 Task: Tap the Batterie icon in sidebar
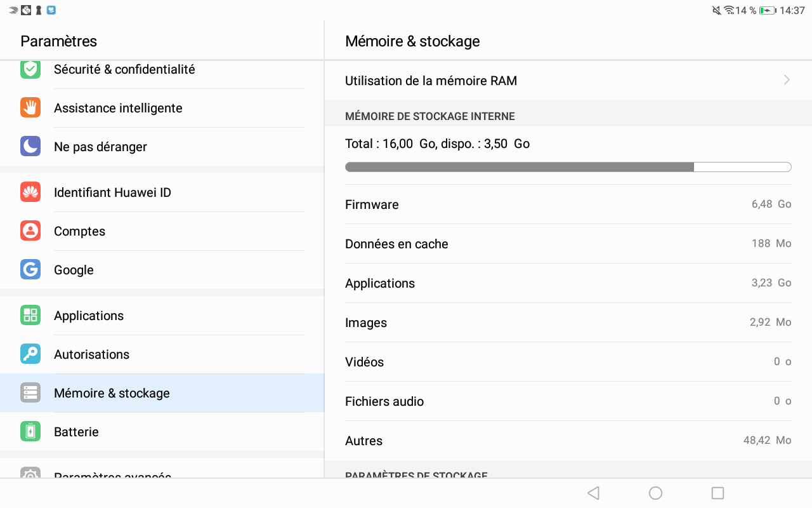(30, 432)
